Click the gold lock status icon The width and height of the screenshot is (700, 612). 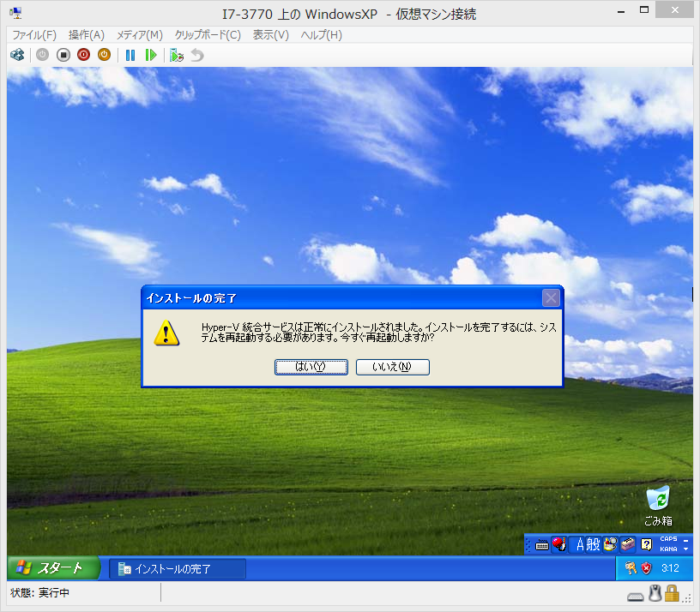tap(672, 594)
